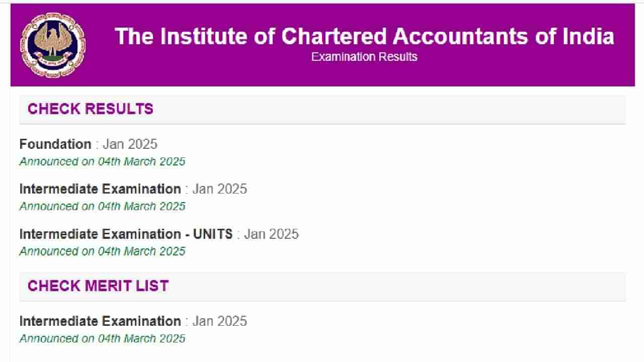Click the word UNITS in the results list
Screen dimensions: 644x362
tap(212, 234)
